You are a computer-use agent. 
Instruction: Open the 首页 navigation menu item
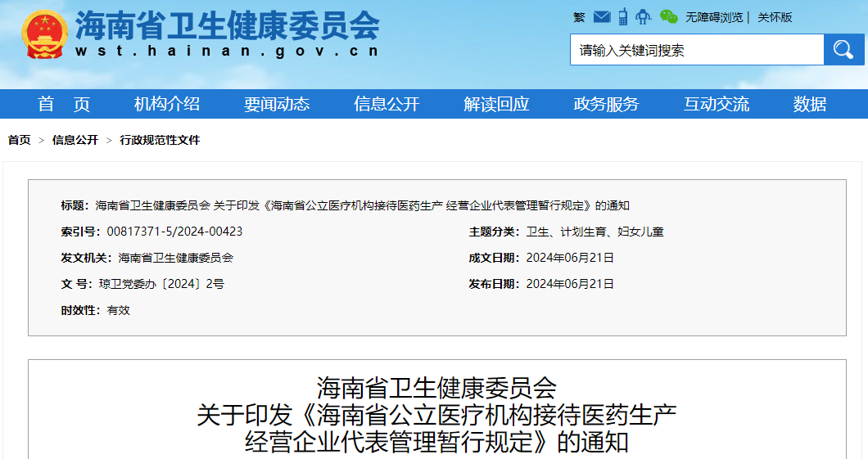[64, 104]
